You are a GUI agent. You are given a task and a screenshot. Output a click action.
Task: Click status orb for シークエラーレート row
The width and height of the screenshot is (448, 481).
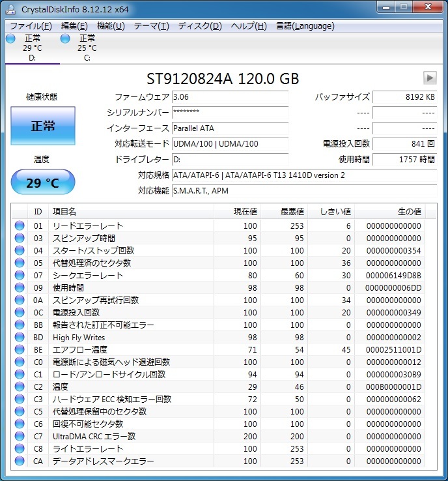click(x=20, y=276)
